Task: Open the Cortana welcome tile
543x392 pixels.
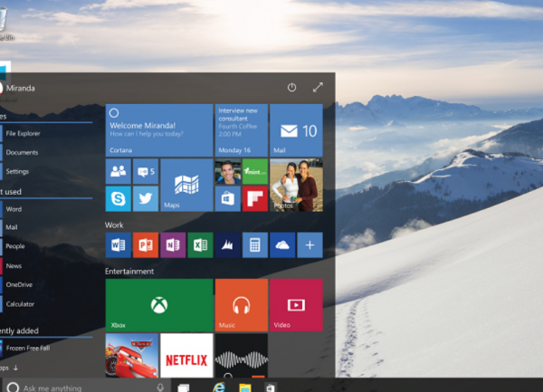Action: (x=159, y=130)
